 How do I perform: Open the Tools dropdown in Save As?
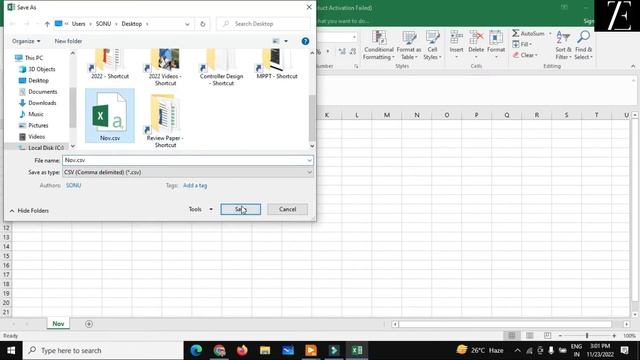pyautogui.click(x=200, y=209)
